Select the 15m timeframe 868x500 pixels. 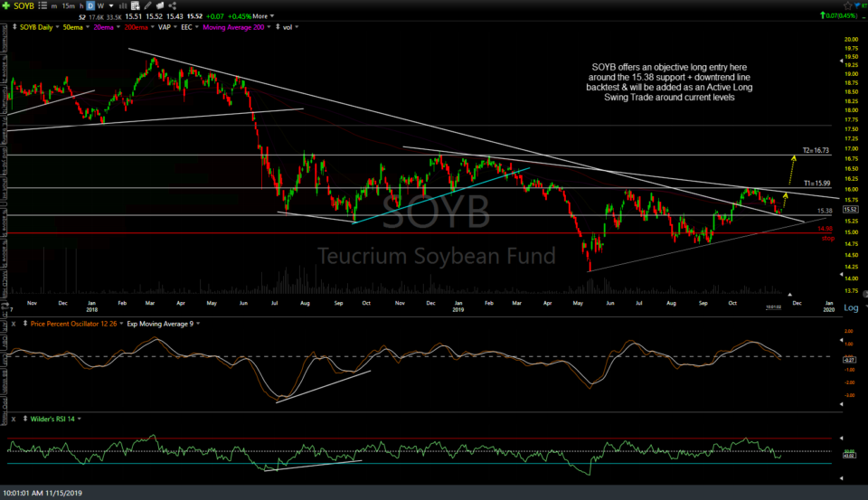point(69,6)
